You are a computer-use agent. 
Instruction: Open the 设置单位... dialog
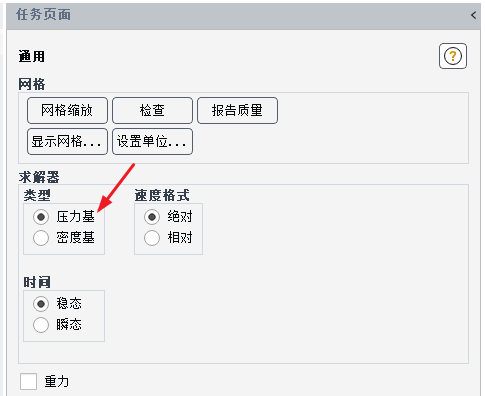(152, 142)
